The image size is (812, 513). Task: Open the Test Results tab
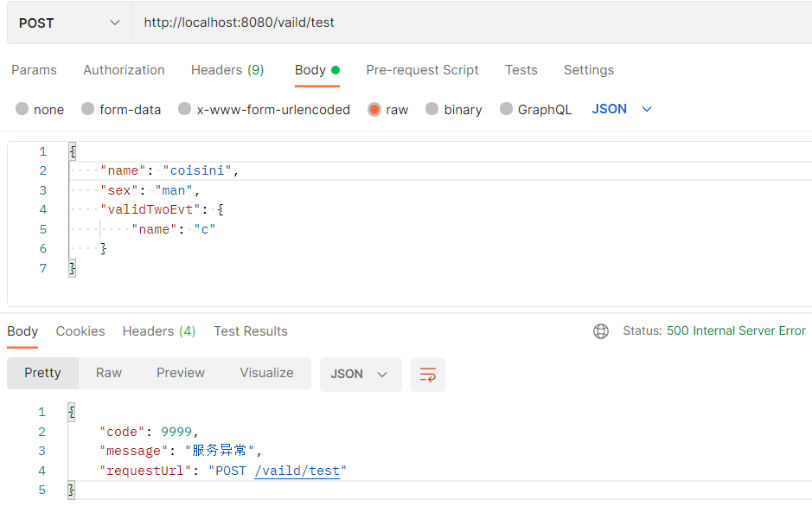click(x=251, y=331)
